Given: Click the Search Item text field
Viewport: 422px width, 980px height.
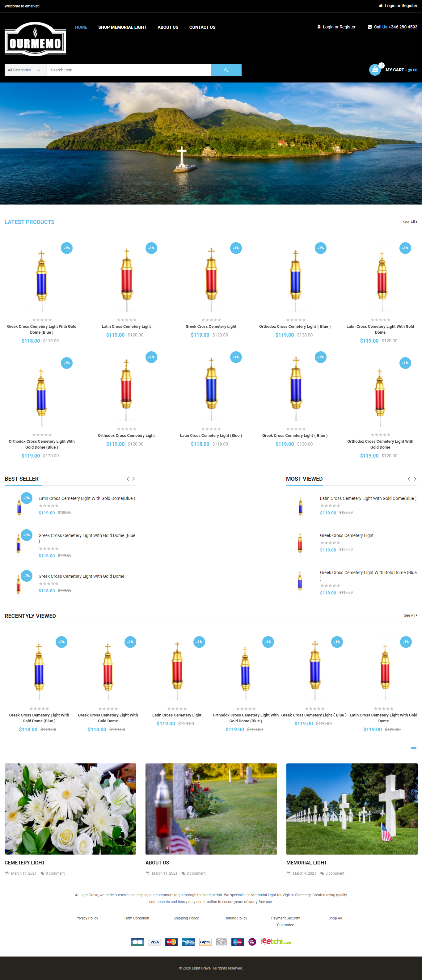Looking at the screenshot, I should click(129, 70).
